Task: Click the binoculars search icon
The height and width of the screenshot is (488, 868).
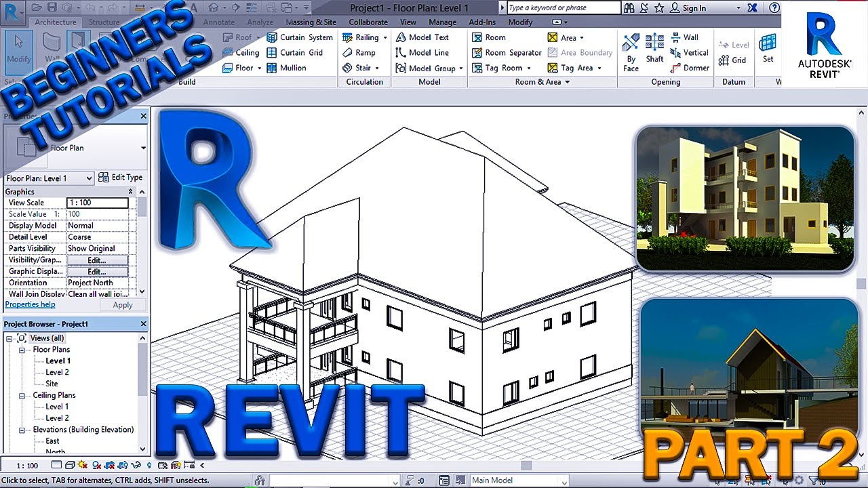Action: click(629, 7)
